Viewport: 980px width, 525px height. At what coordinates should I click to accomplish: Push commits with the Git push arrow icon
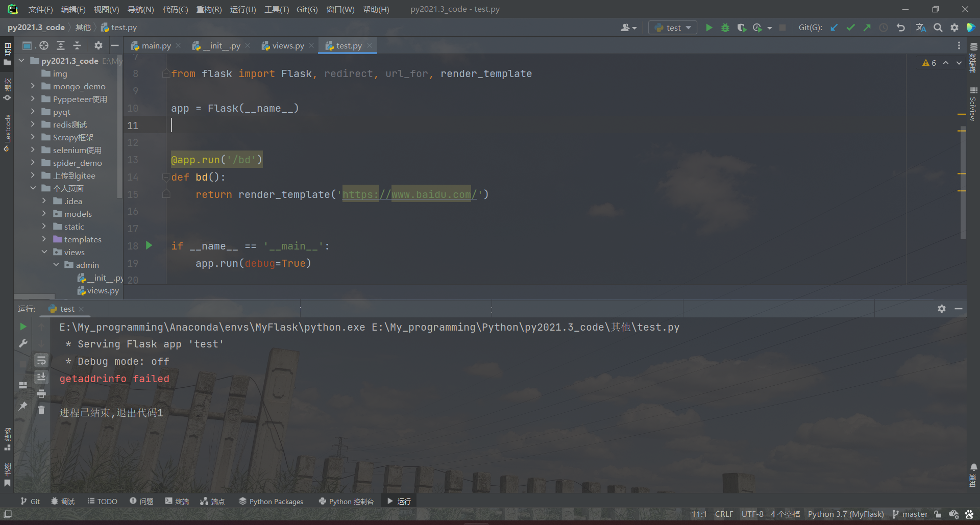(x=867, y=28)
